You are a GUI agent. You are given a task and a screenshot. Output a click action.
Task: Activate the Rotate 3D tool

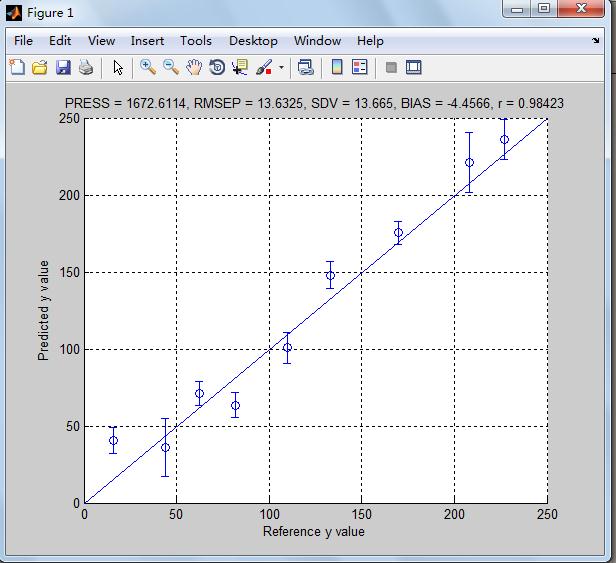[216, 68]
